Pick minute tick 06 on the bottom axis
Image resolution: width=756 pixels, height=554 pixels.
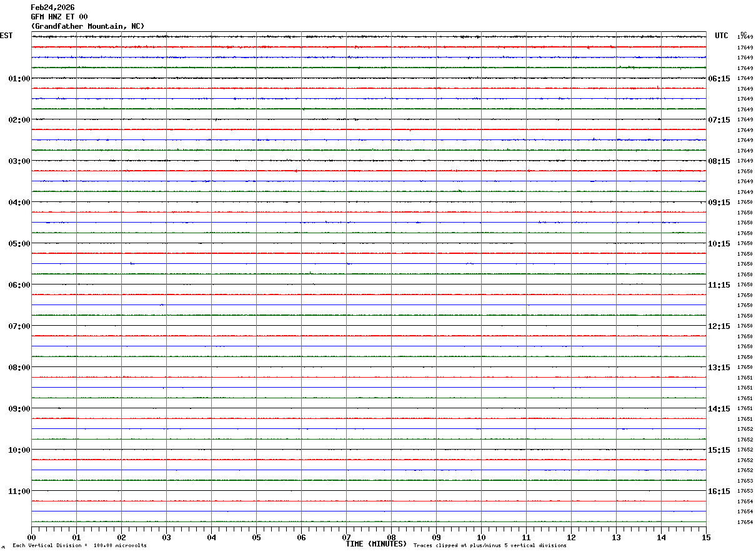click(x=301, y=537)
